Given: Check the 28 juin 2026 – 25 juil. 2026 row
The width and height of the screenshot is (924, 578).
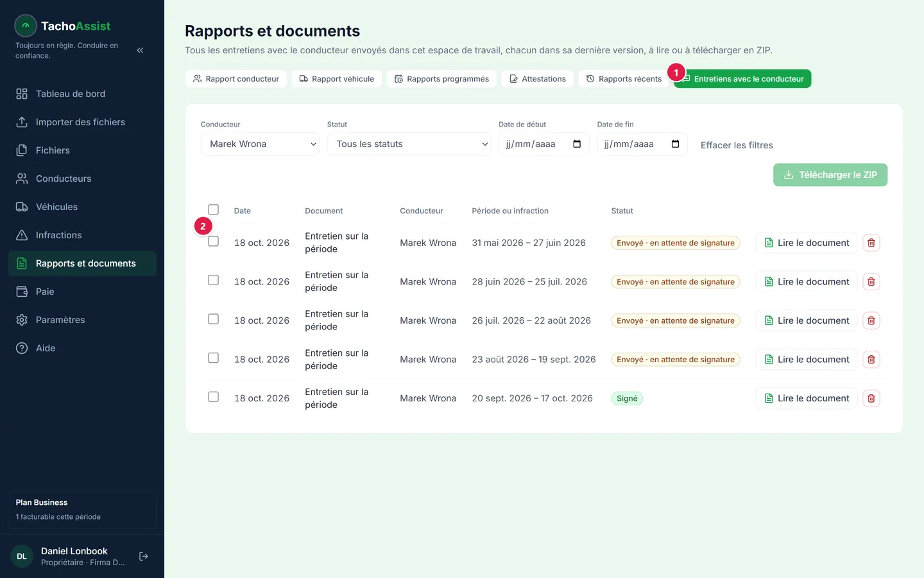Looking at the screenshot, I should coord(214,280).
